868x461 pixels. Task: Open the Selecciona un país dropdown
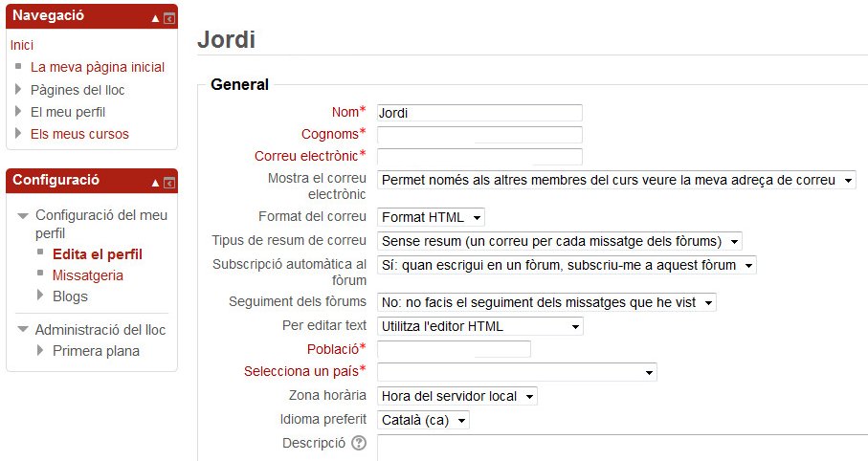click(x=517, y=372)
